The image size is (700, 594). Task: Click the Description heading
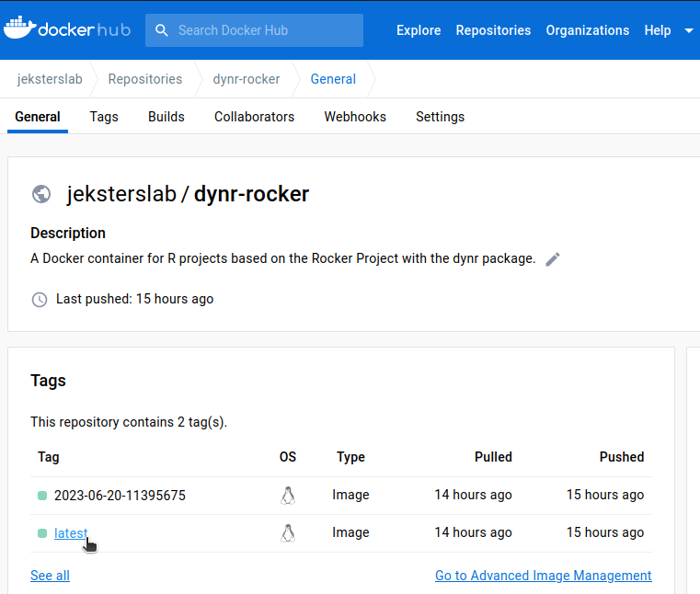68,233
